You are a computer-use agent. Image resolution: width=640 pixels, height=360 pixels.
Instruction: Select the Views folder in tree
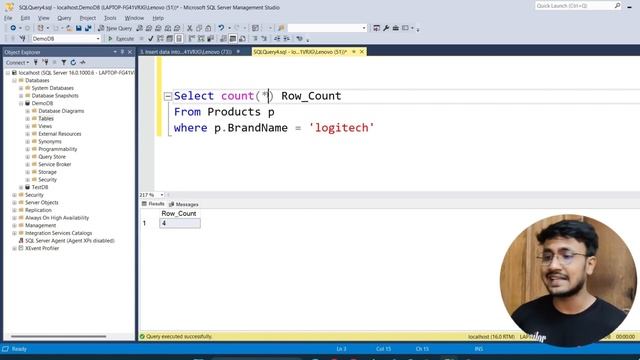(x=45, y=126)
